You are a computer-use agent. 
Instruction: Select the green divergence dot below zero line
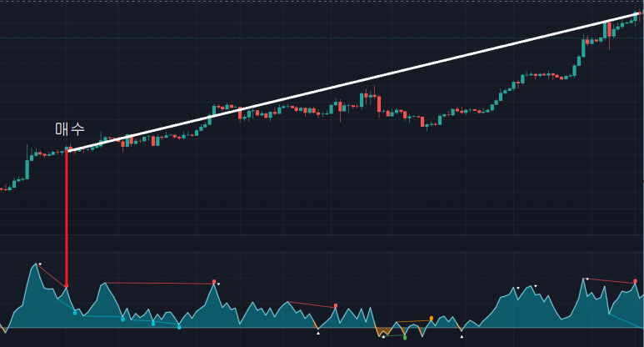point(405,338)
